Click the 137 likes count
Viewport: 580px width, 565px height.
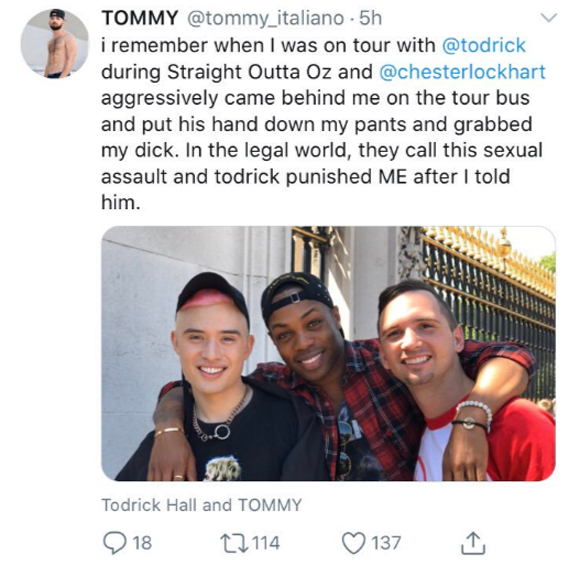[386, 543]
